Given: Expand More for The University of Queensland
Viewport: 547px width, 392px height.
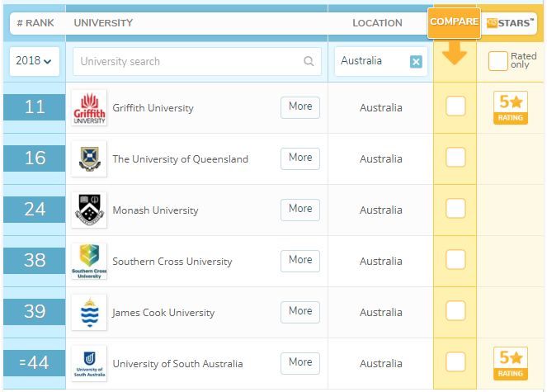Looking at the screenshot, I should point(300,158).
